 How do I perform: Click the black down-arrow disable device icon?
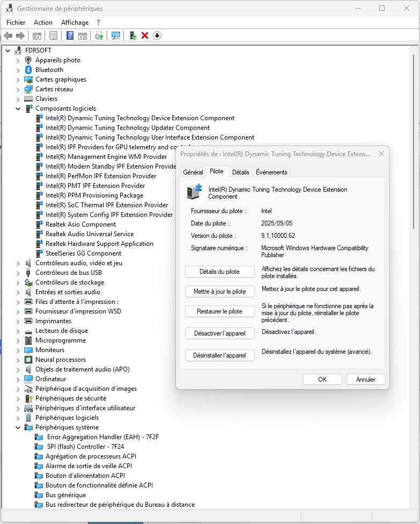click(157, 35)
